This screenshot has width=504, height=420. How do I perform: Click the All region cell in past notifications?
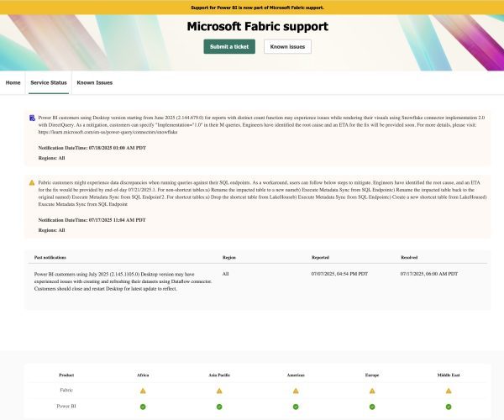pos(225,274)
